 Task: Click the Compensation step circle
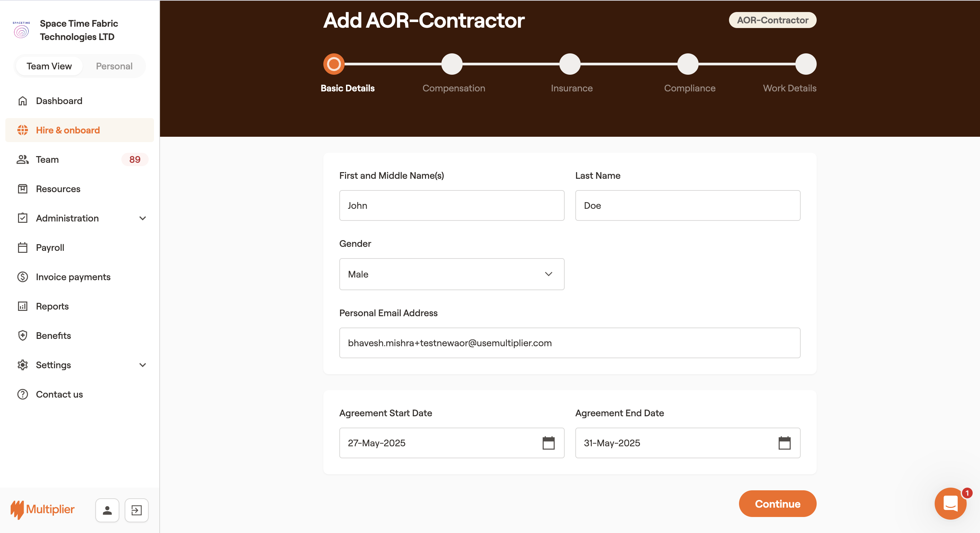(452, 64)
